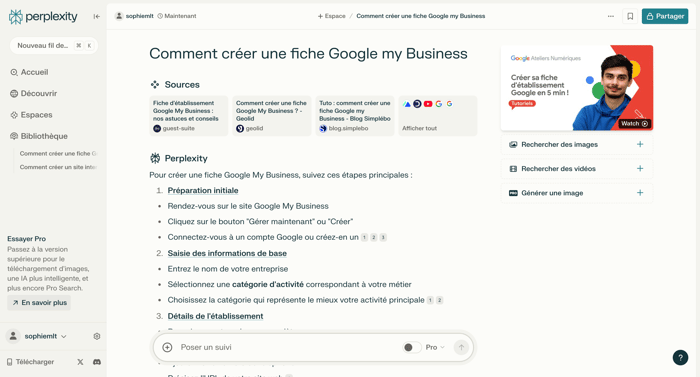Screen dimensions: 700x377
Task: Open settings gear icon
Action: [x=97, y=336]
